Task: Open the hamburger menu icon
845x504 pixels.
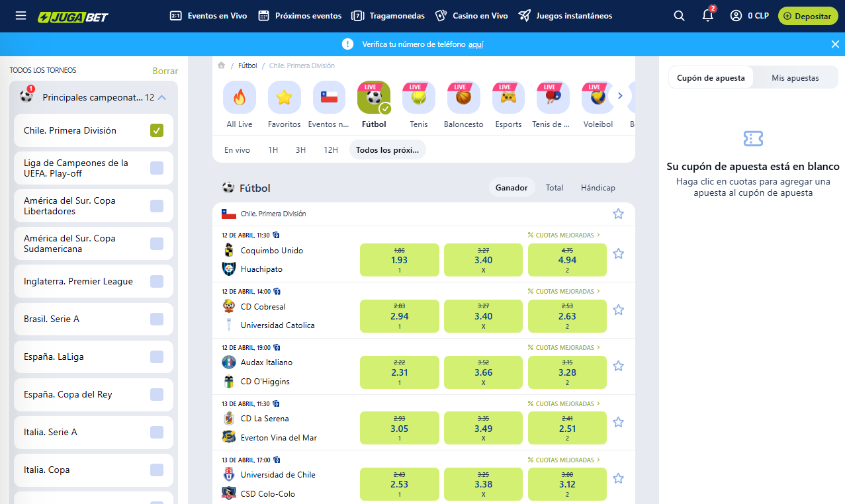Action: [x=21, y=15]
